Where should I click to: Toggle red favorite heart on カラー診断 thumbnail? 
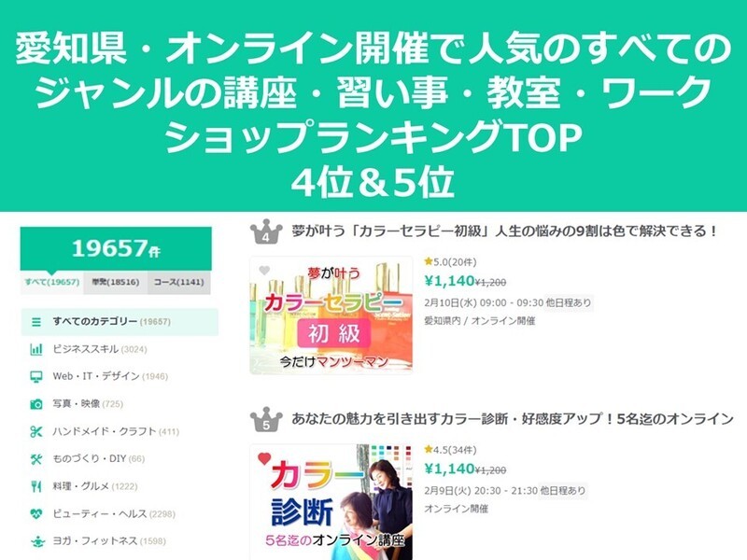[264, 458]
